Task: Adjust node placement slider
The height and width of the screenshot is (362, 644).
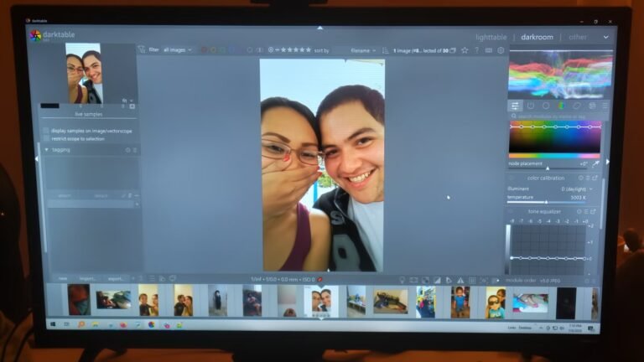Action: pos(548,168)
